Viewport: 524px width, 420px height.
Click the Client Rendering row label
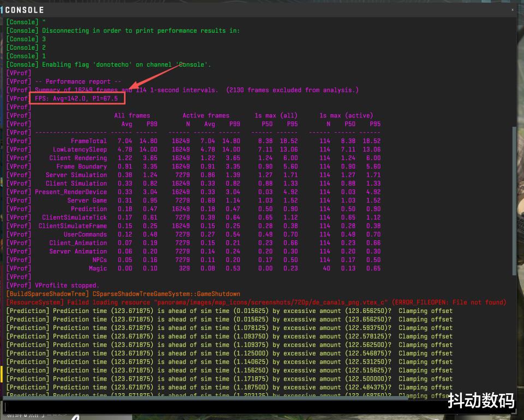pos(78,158)
